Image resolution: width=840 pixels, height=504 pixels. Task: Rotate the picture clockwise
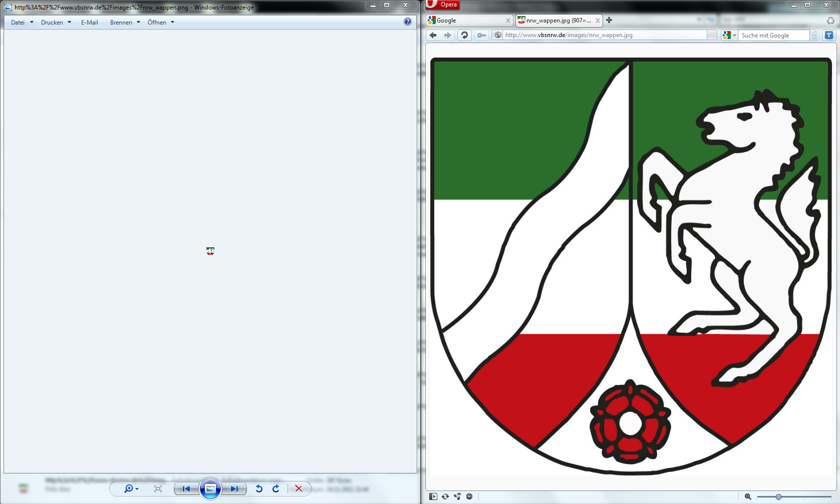point(276,488)
